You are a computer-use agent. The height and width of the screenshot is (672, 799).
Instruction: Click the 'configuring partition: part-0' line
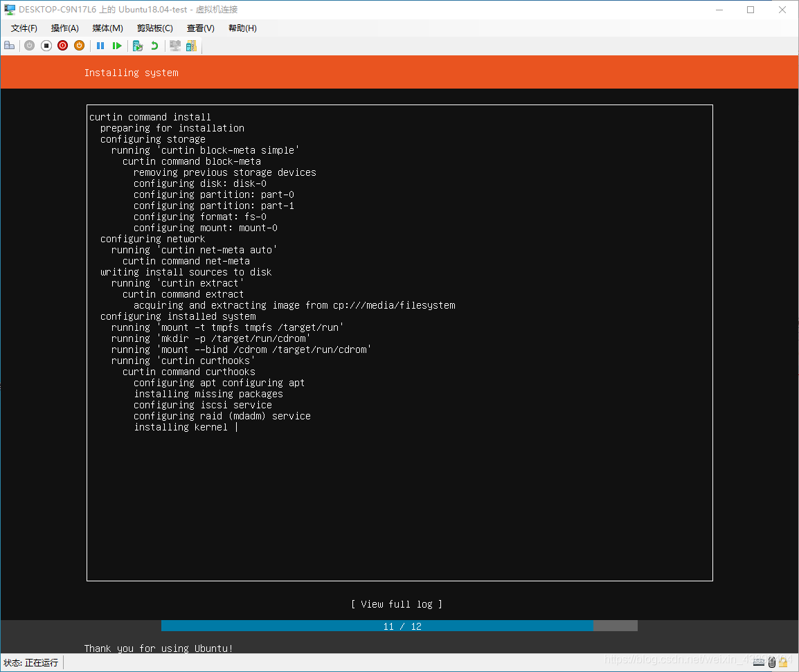coord(213,194)
